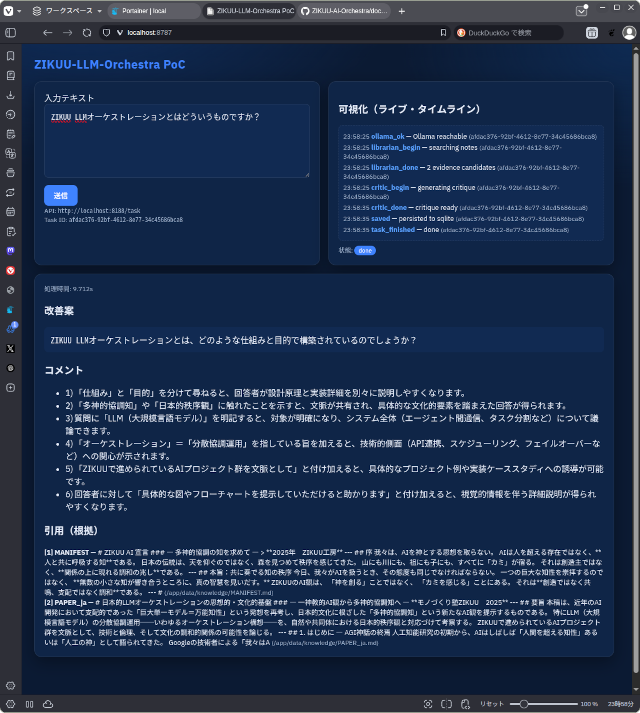The width and height of the screenshot is (640, 713).
Task: Open the Mastodon web panel
Action: tap(10, 251)
